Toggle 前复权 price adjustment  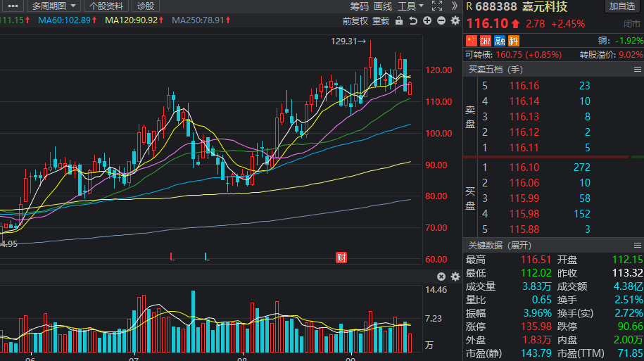356,21
